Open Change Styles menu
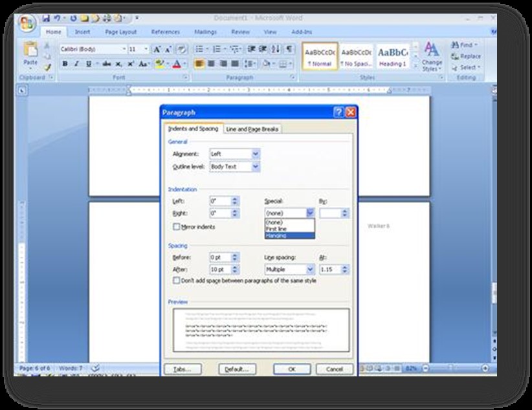The image size is (532, 410). 432,56
